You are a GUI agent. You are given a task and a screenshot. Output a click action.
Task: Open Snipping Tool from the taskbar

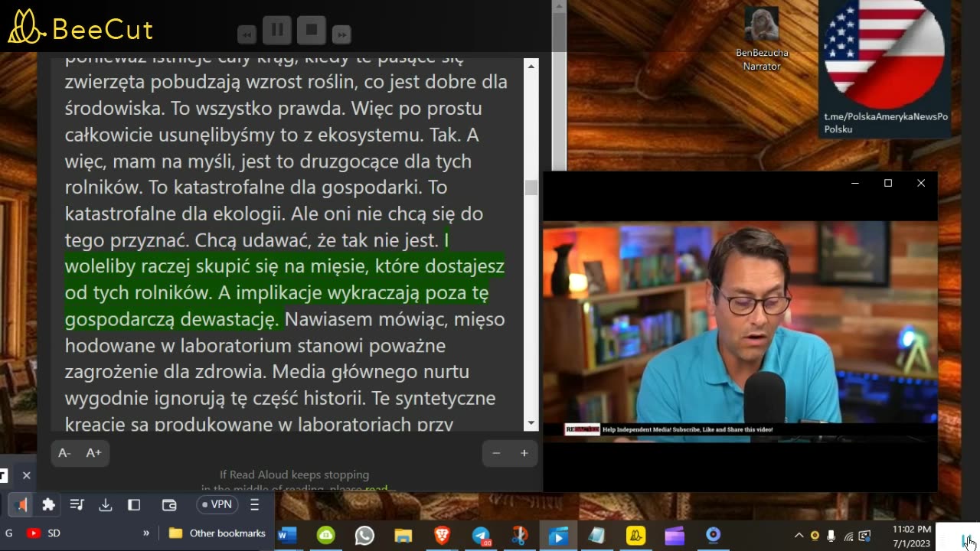click(x=519, y=536)
